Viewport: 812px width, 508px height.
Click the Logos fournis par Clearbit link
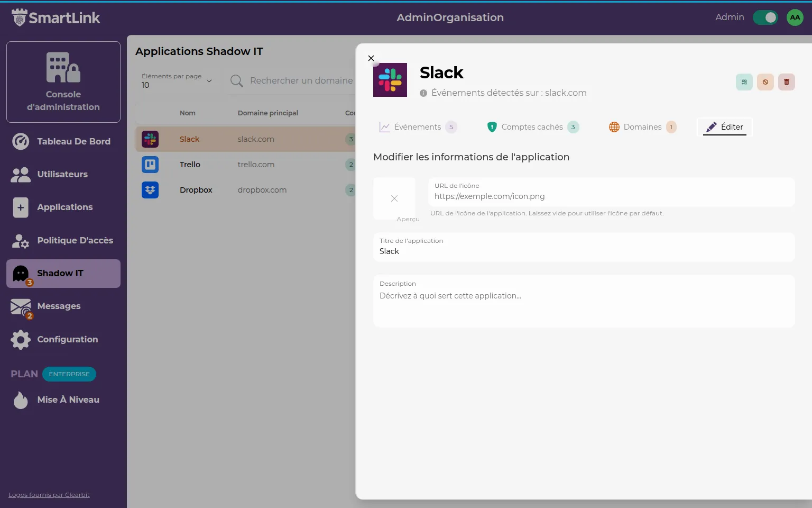(49, 495)
